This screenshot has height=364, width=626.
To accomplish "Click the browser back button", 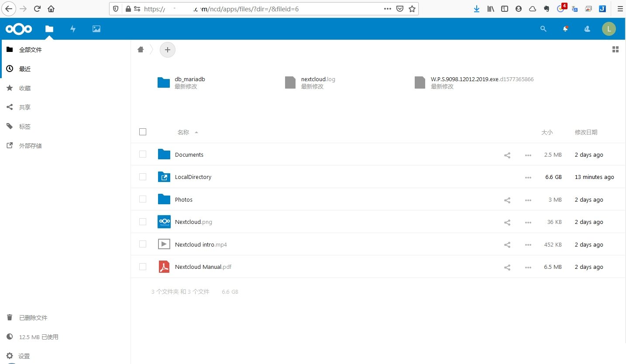I will click(10, 8).
